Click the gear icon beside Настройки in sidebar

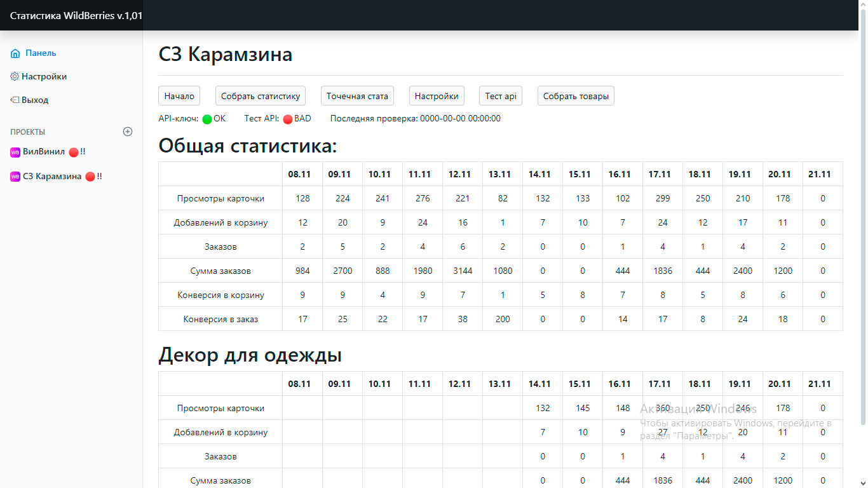(x=15, y=77)
